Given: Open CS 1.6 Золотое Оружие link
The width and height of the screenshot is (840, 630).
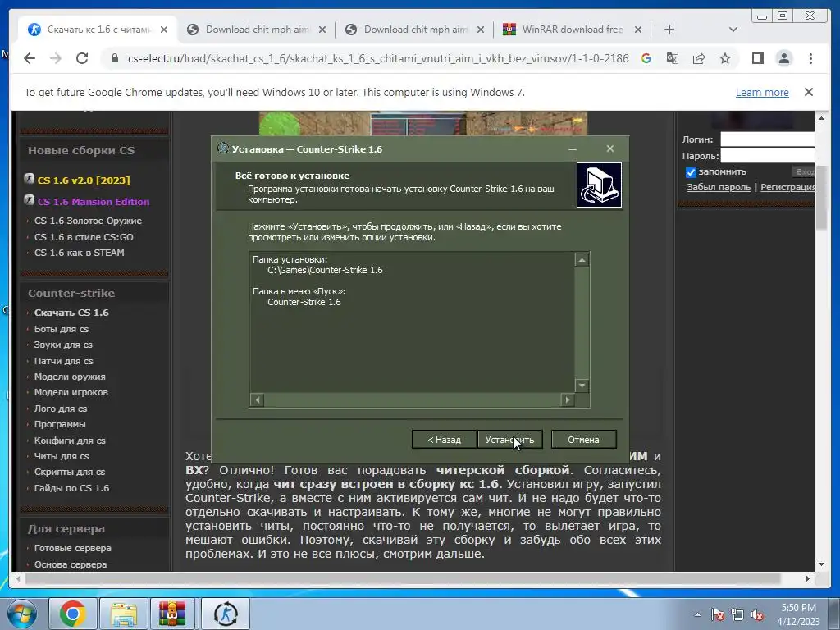Looking at the screenshot, I should [x=88, y=221].
